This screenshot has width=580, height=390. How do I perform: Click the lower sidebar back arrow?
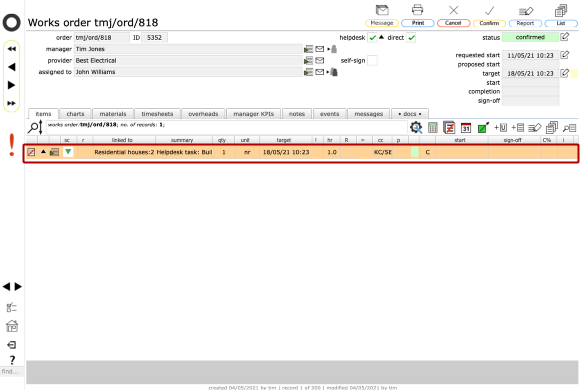click(x=6, y=286)
